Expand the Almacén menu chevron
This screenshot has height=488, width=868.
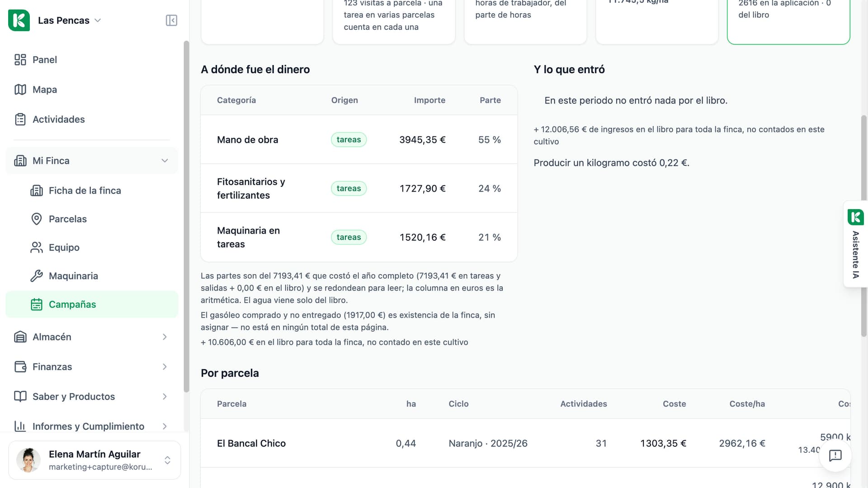[165, 337]
